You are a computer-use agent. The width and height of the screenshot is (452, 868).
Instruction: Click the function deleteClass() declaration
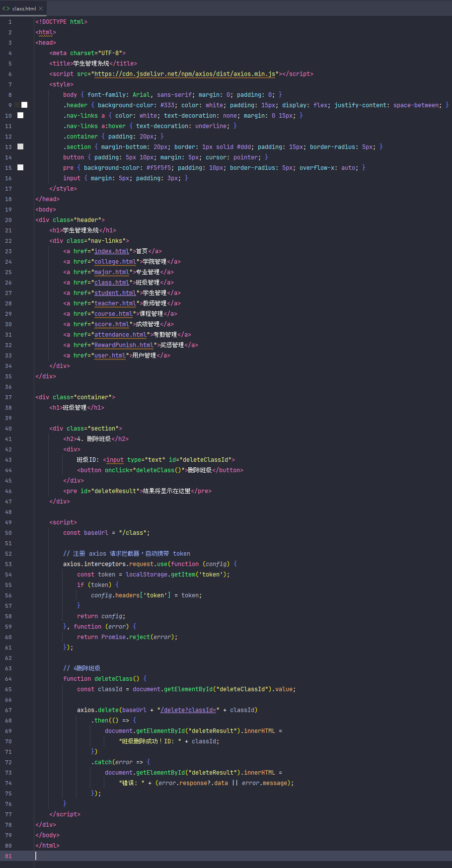pyautogui.click(x=105, y=679)
